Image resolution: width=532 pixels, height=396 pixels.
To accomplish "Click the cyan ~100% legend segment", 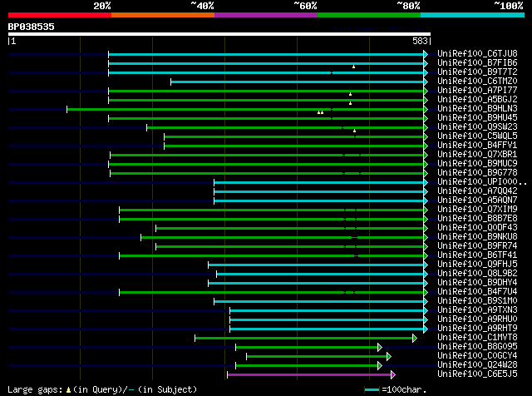I will pyautogui.click(x=473, y=15).
